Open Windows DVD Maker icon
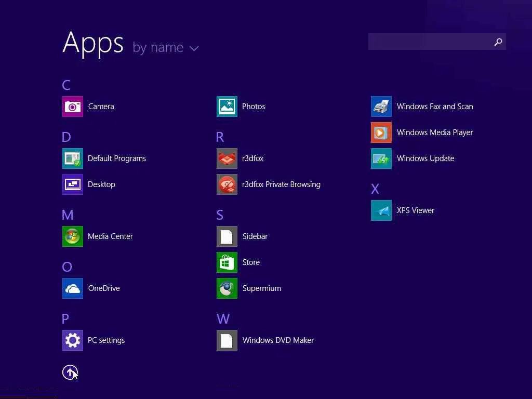Screen dimensions: 532x399 [227, 340]
